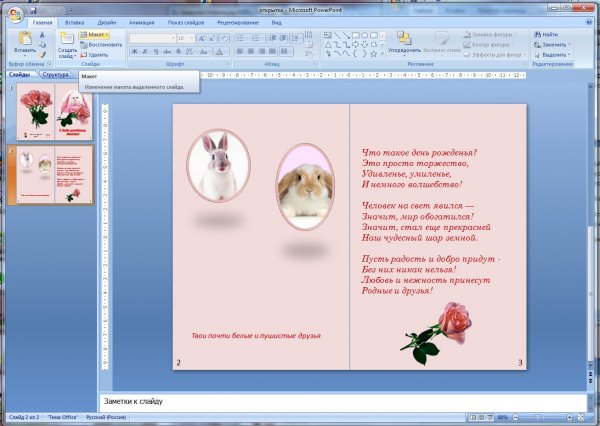Toggle italic К formatting
The image size is (600, 426).
143,51
